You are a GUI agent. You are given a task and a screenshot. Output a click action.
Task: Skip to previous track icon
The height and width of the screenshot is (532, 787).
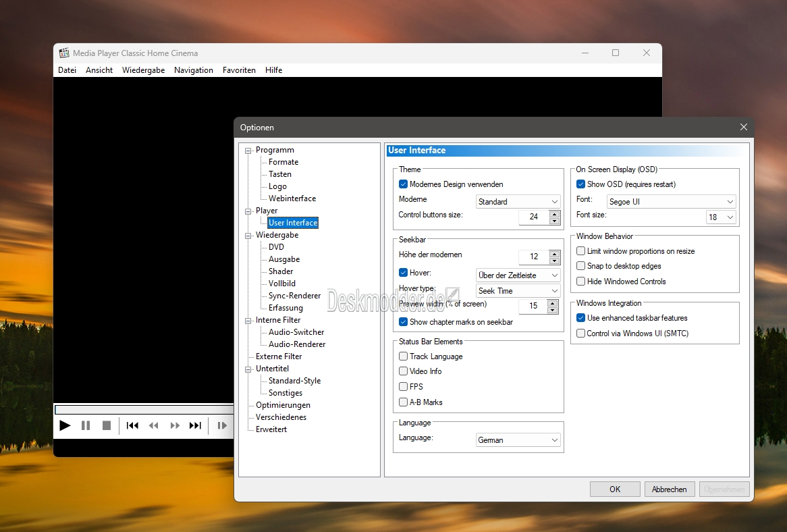point(132,425)
